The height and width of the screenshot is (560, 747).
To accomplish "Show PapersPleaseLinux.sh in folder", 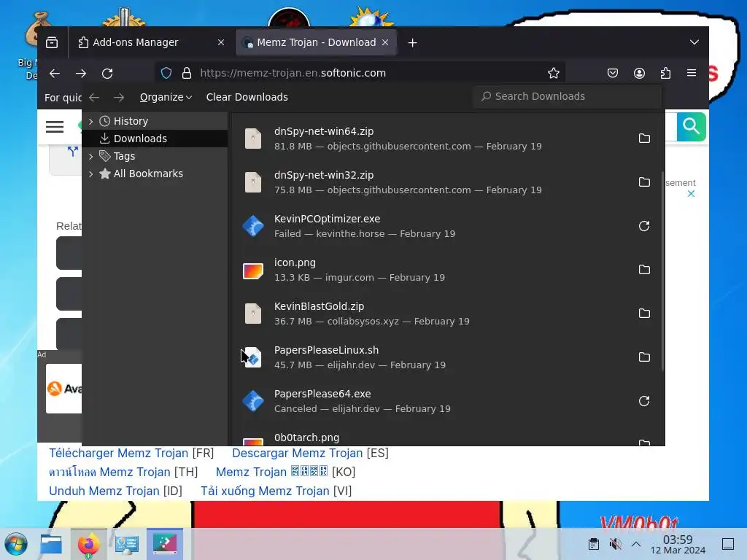I will tap(644, 357).
